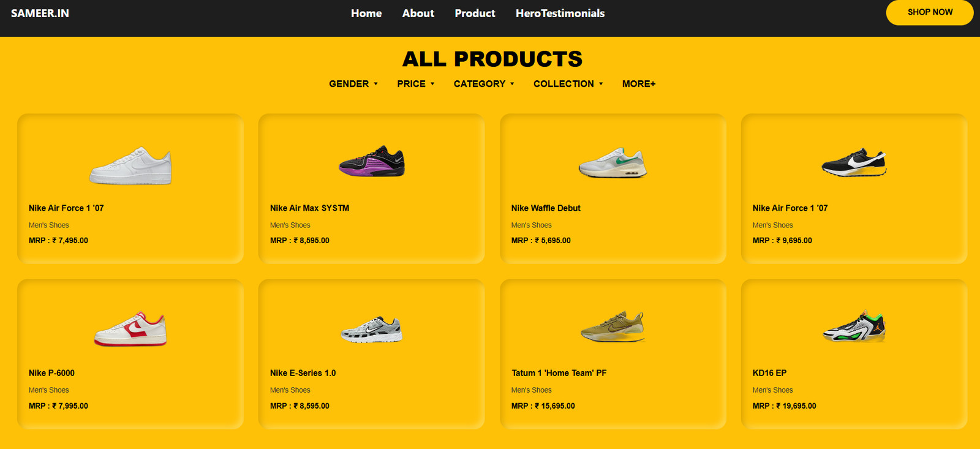This screenshot has width=980, height=449.
Task: Select the Nike Waffle Debut shoe picture
Action: [613, 163]
